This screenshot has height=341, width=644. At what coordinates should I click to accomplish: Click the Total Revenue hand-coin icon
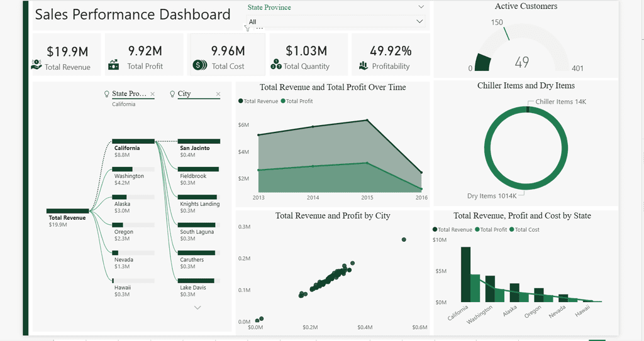(x=36, y=65)
